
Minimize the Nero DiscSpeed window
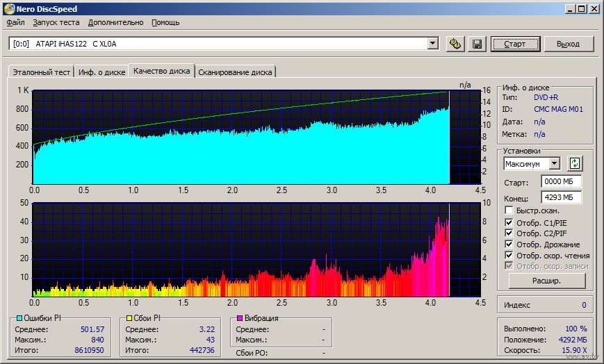click(571, 9)
